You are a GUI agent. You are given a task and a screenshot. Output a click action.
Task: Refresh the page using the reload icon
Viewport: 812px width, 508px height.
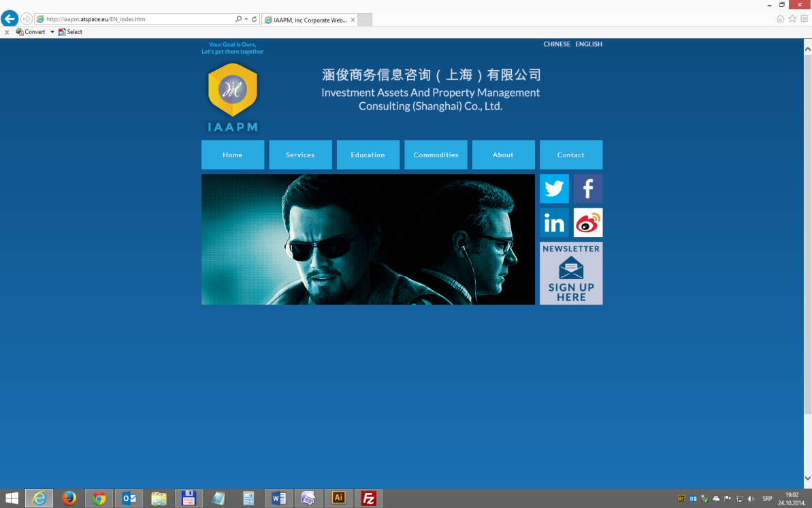(255, 20)
